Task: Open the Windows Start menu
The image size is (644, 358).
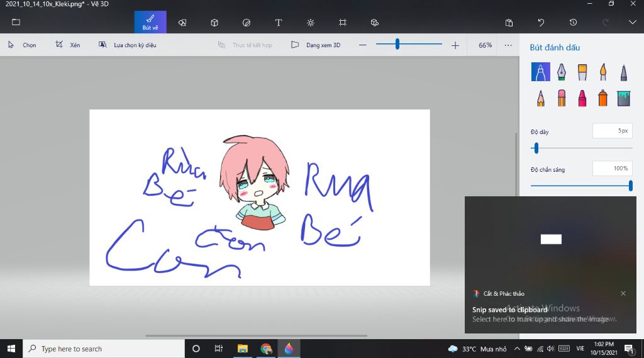Action: point(11,349)
